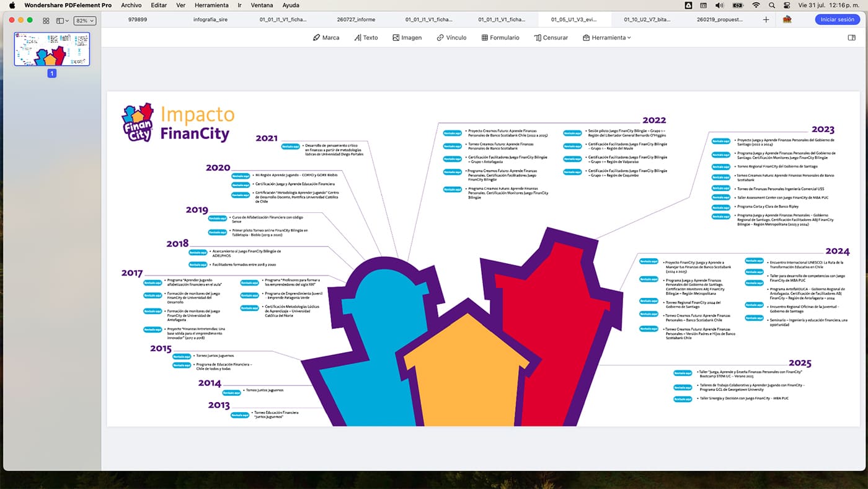Viewport: 868px width, 489px height.
Task: Open the Archivo menu
Action: coord(131,5)
